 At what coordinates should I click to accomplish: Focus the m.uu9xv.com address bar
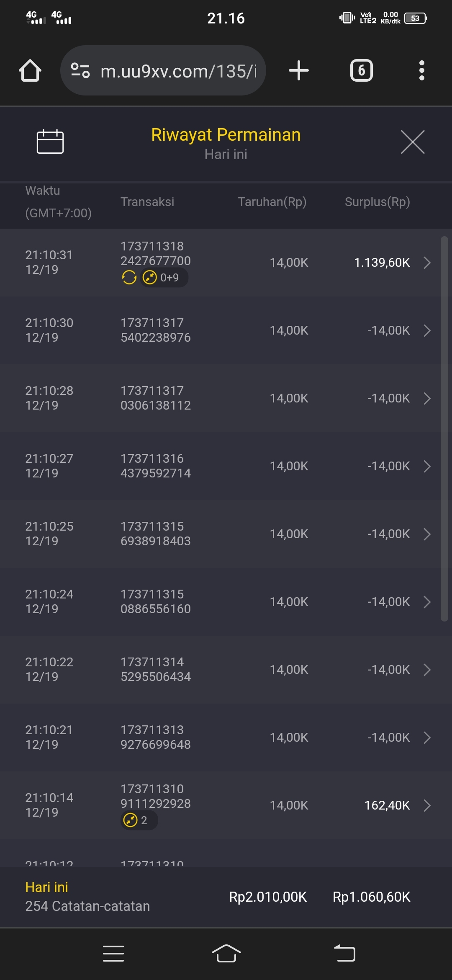point(178,71)
